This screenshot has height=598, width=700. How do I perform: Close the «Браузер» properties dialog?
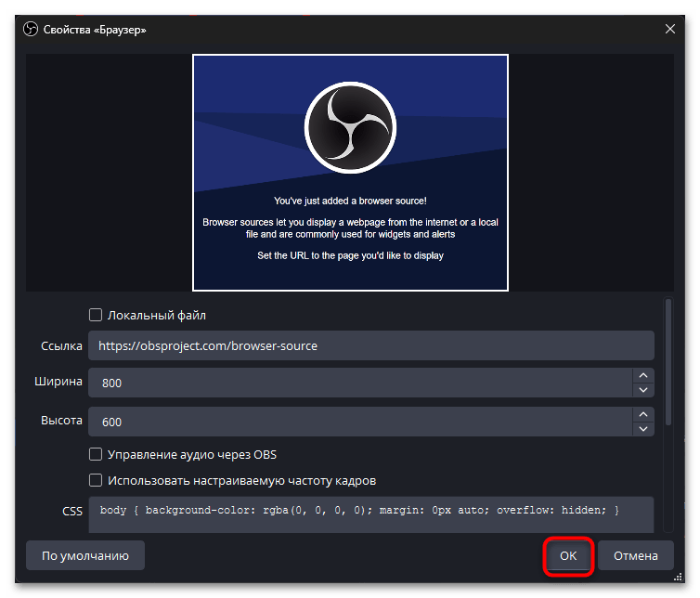point(670,30)
